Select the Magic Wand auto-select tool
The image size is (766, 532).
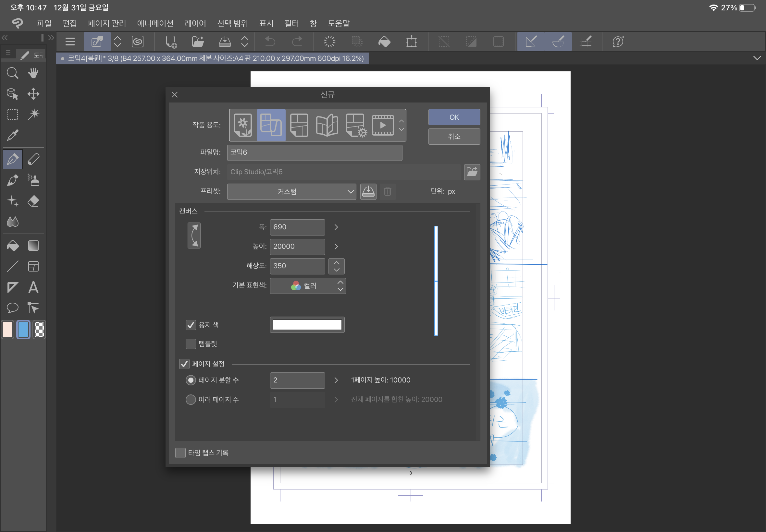coord(33,114)
